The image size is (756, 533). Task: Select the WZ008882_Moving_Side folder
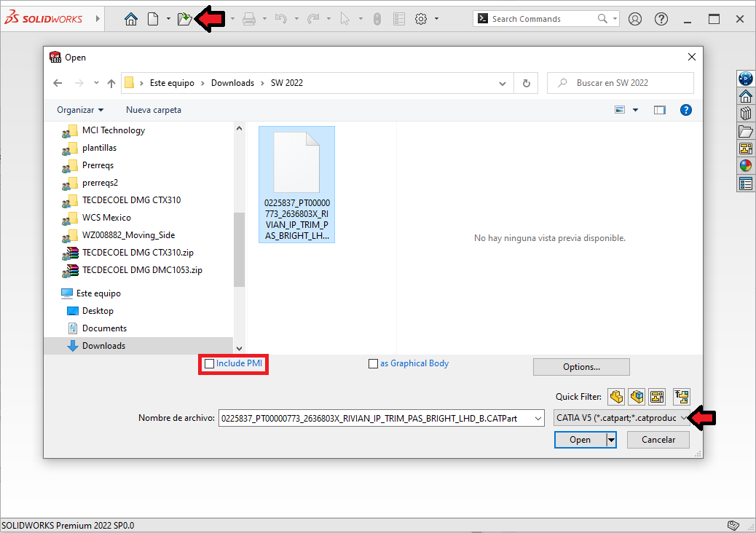pos(129,235)
